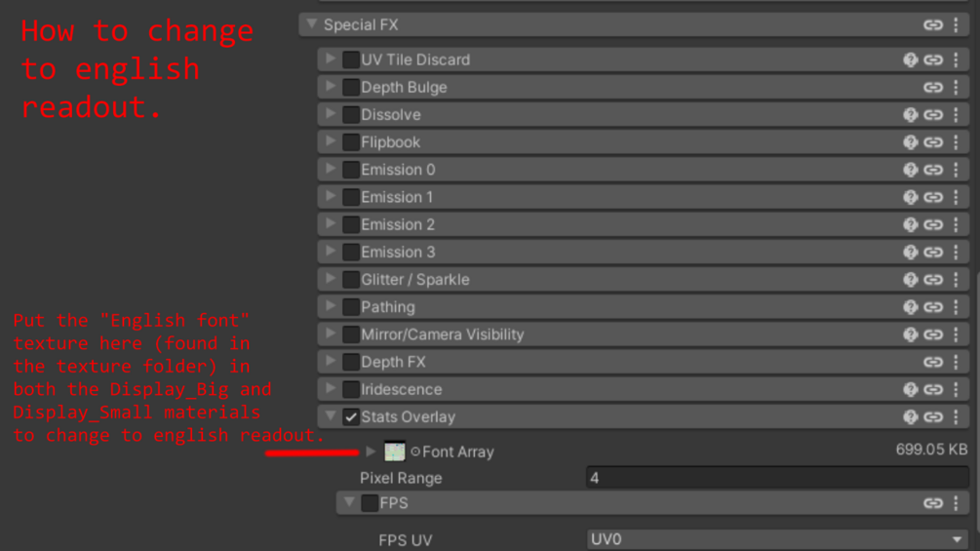
Task: Click help icon for UV Tile Discard
Action: [x=910, y=59]
